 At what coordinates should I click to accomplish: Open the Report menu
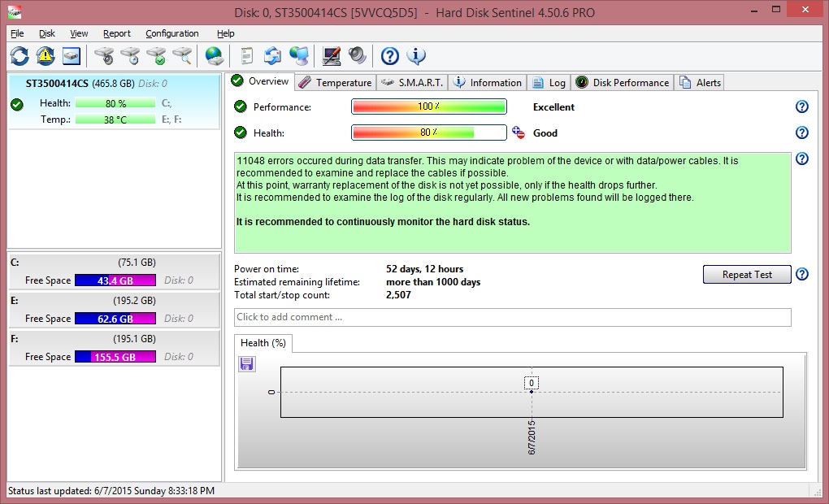click(117, 33)
